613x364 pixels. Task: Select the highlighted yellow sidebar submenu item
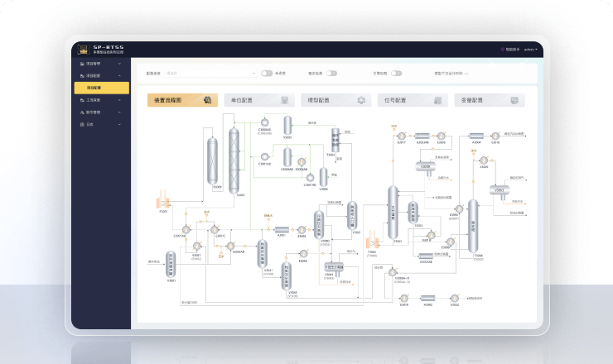coord(102,88)
